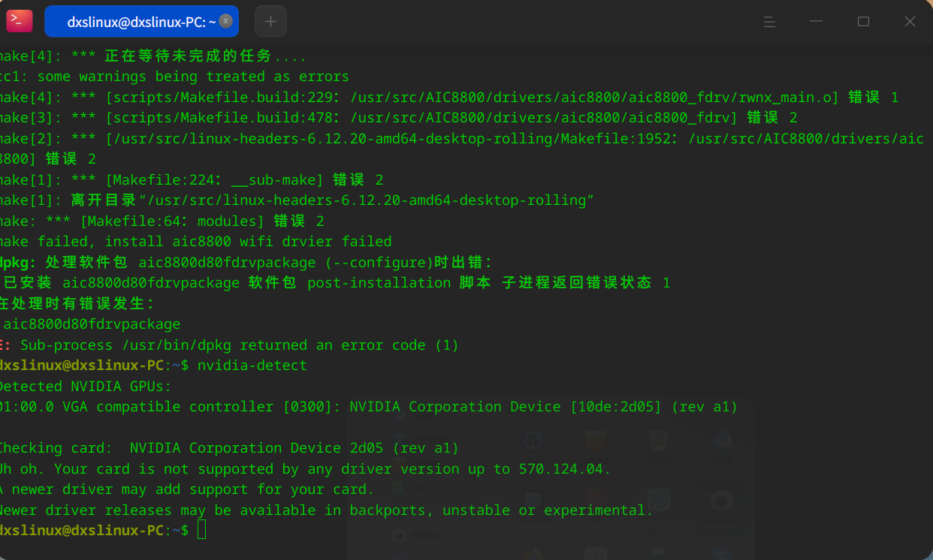Click the 'A newer driver may add support' line
The image size is (933, 560).
(x=187, y=489)
